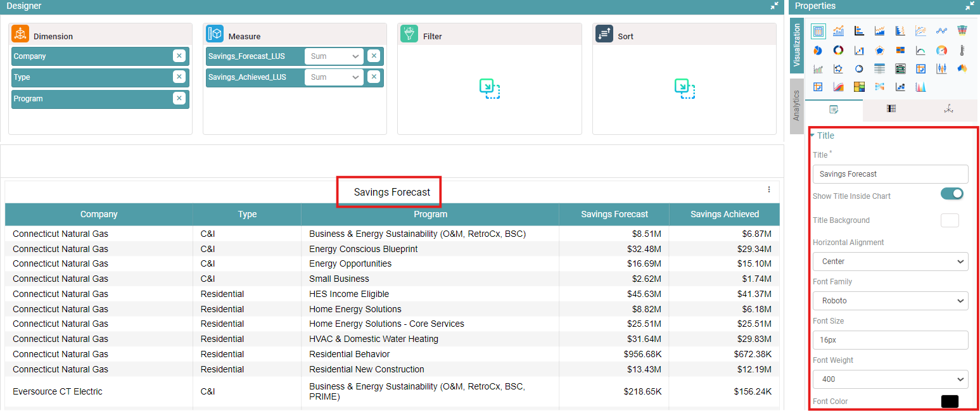Choose the donut chart visualization

tap(838, 50)
